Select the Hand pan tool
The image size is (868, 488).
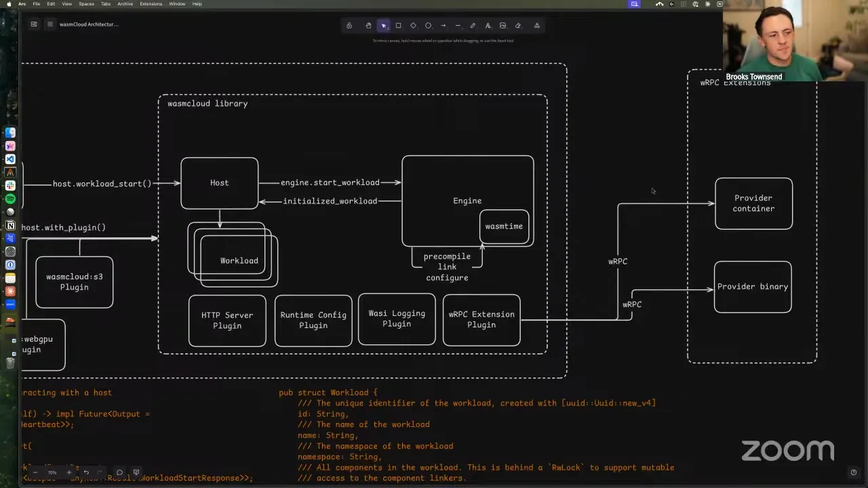[368, 26]
